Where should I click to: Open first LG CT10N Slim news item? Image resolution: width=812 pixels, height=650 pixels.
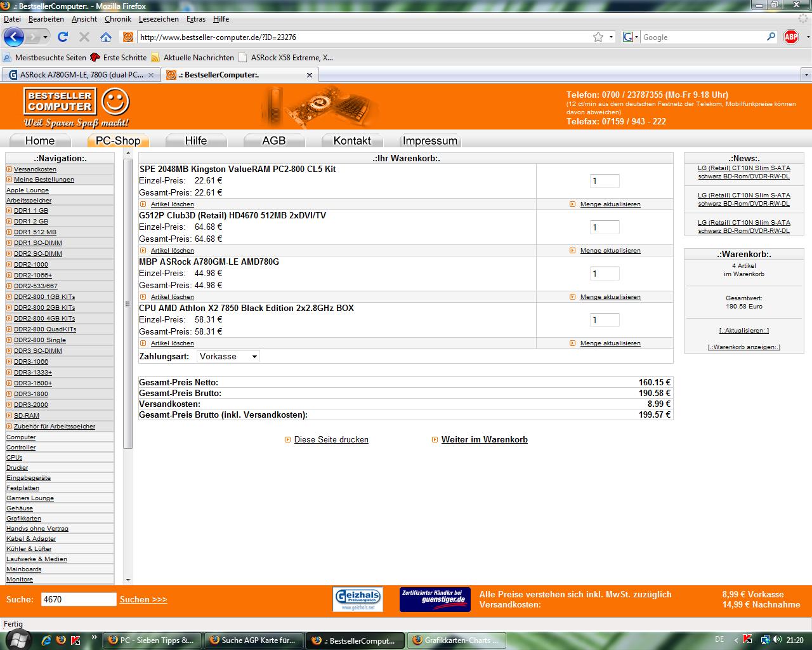pyautogui.click(x=744, y=173)
